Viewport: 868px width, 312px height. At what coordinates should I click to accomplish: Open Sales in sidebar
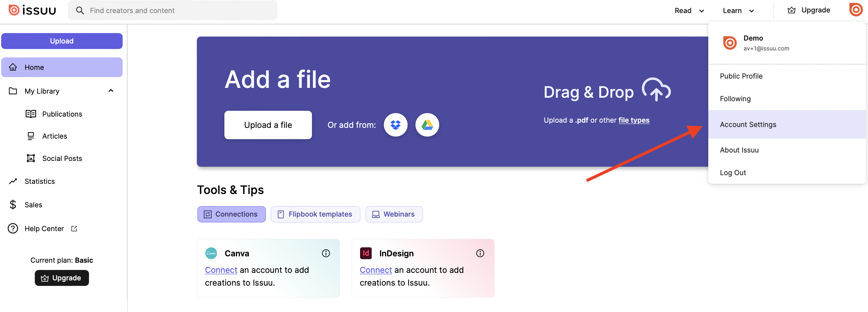pos(33,205)
